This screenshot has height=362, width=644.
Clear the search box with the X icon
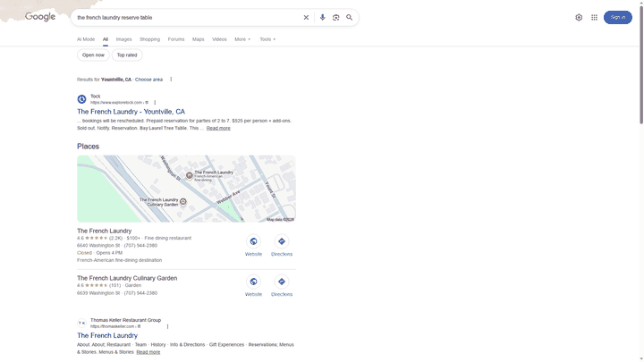point(306,18)
